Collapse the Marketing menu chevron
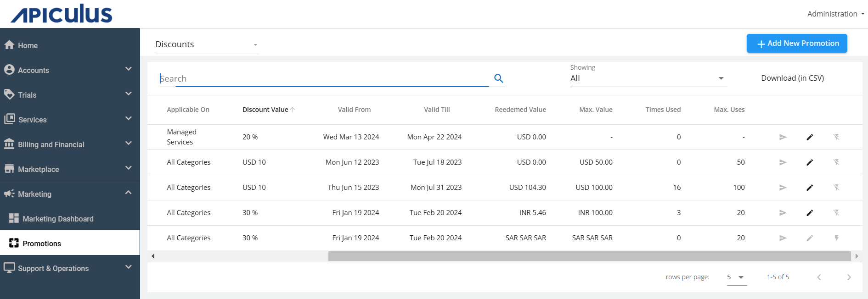The image size is (868, 299). click(129, 193)
